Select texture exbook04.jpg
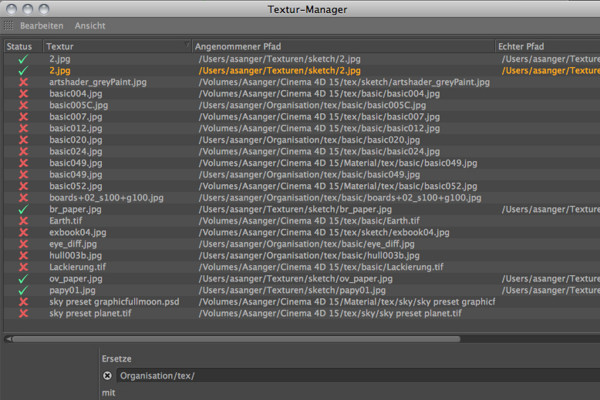The image size is (600, 400). coord(78,232)
